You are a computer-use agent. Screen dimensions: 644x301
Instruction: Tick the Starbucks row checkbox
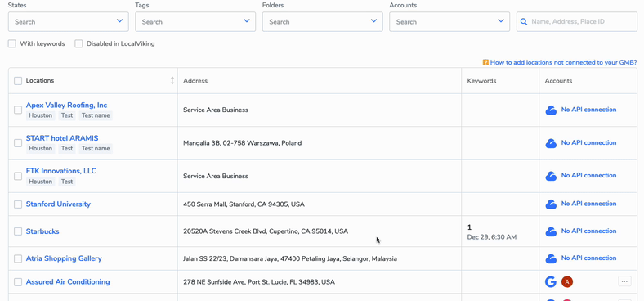(x=18, y=231)
